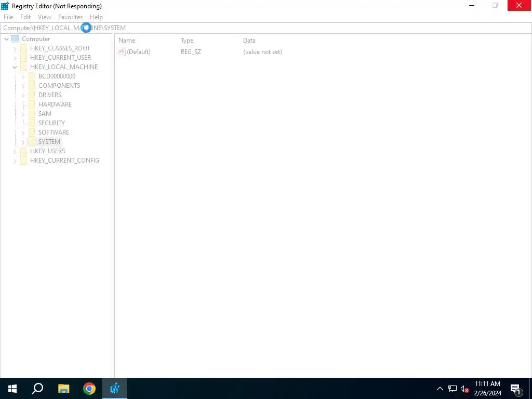Show hidden system tray icons
532x399 pixels.
[440, 389]
